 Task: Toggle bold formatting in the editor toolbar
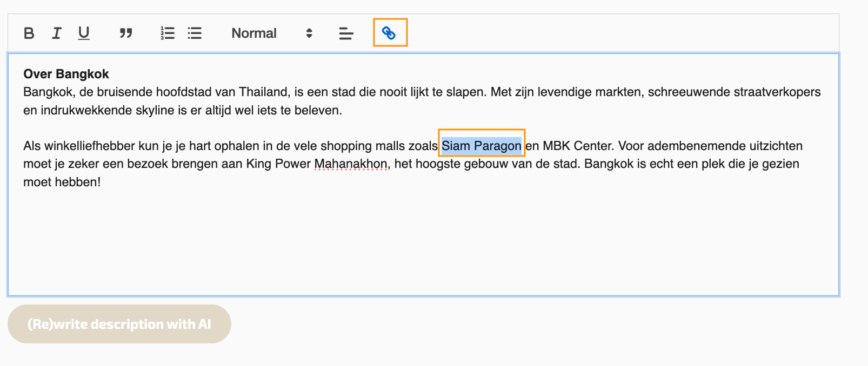pyautogui.click(x=29, y=33)
